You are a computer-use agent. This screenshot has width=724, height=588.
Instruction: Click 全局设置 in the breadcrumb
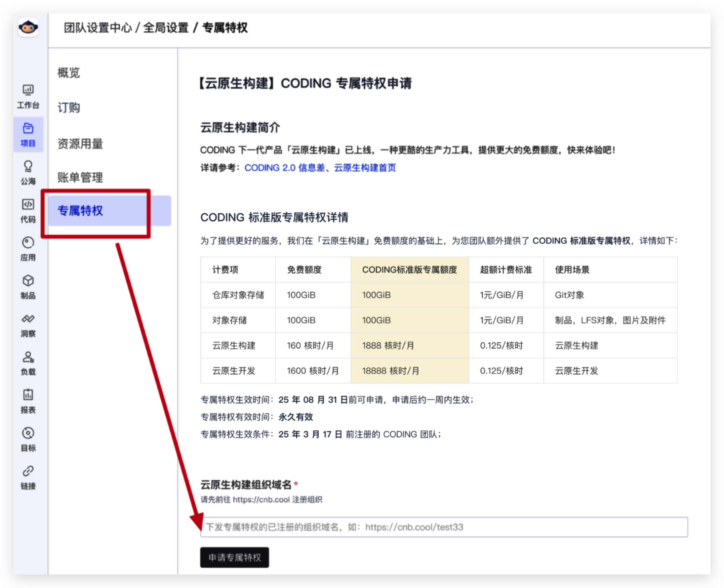point(166,28)
